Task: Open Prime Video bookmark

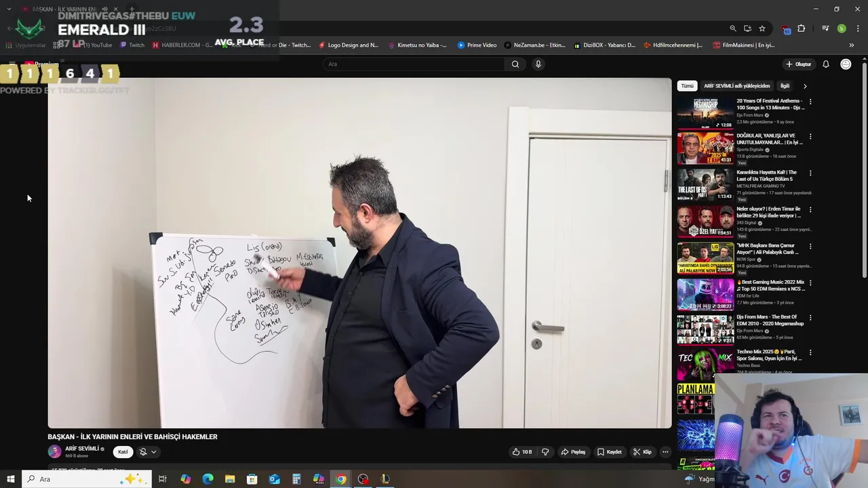Action: 477,45
